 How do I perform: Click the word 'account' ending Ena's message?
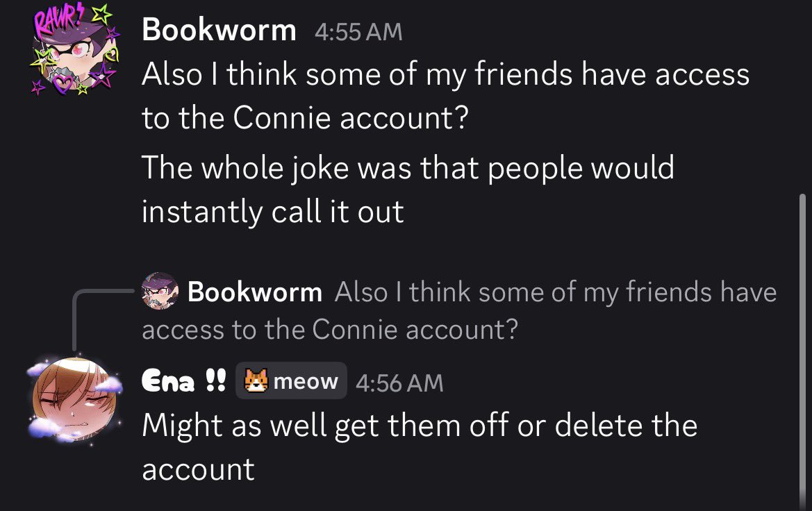[x=199, y=470]
